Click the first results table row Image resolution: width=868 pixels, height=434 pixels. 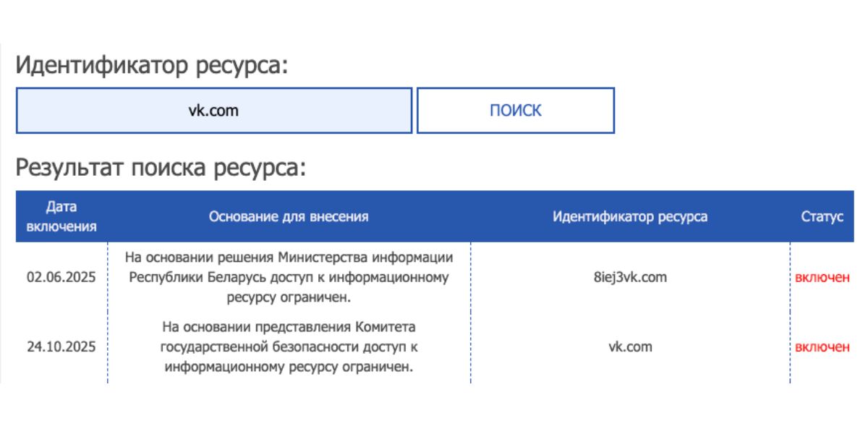[434, 277]
